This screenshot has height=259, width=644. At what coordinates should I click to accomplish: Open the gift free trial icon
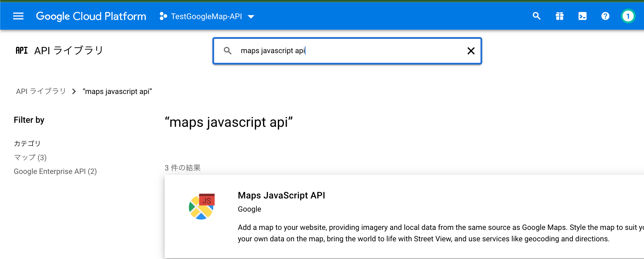[x=559, y=16]
